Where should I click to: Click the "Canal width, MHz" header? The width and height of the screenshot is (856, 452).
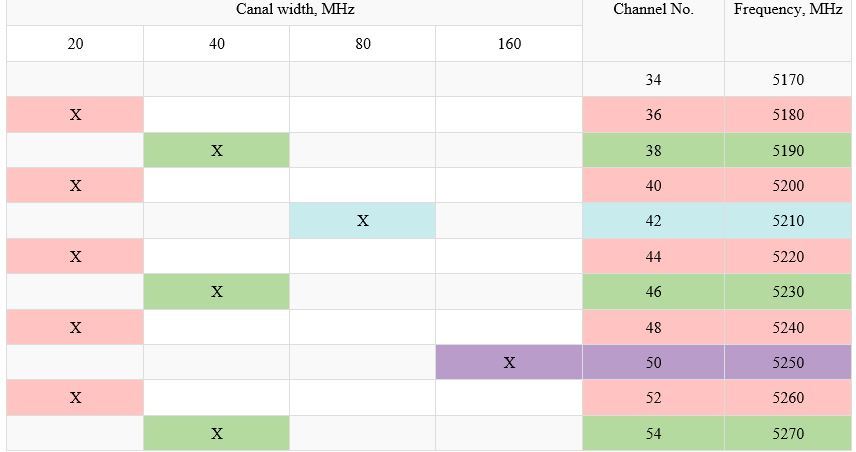pos(295,9)
